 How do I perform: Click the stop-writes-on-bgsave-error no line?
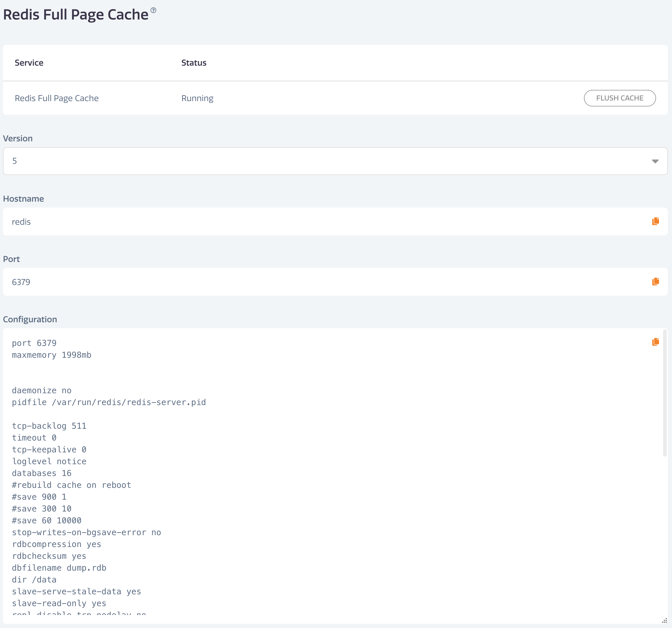point(87,532)
